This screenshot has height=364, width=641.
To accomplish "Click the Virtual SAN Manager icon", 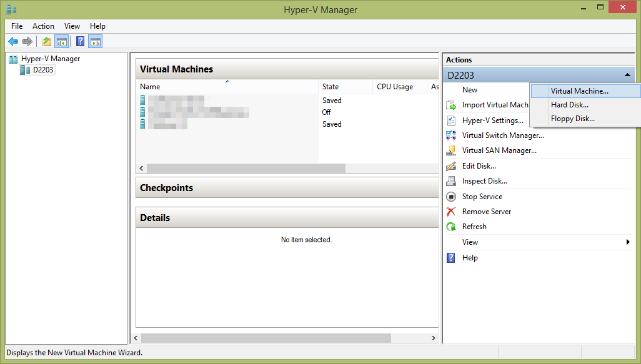I will [x=451, y=150].
